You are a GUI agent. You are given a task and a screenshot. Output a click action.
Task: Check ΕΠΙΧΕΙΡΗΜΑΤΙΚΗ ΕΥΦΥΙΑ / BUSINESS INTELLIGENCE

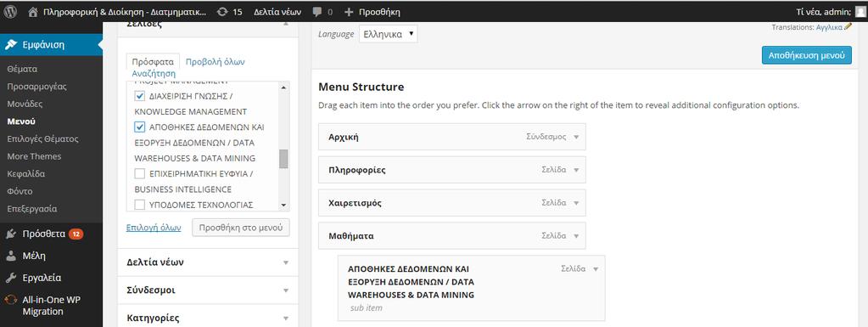140,174
